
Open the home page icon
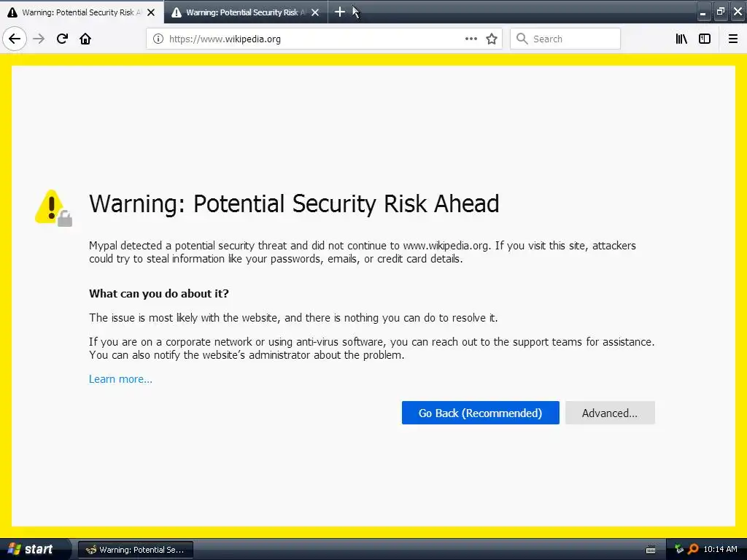pyautogui.click(x=85, y=39)
